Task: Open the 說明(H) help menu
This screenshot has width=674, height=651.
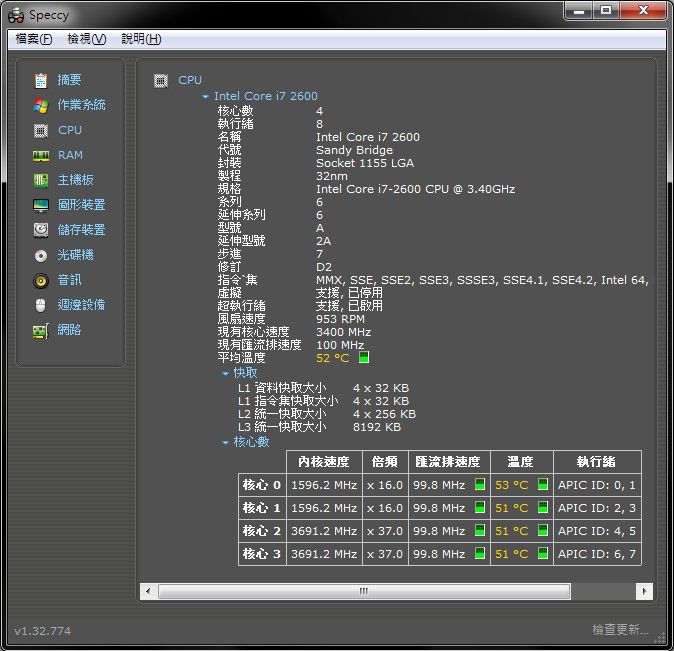Action: tap(140, 39)
